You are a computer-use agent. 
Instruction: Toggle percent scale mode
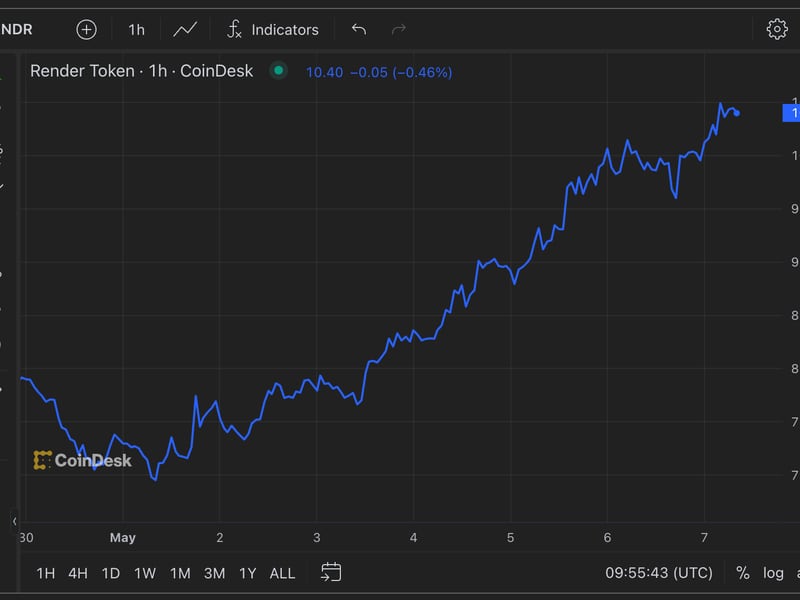(x=743, y=573)
